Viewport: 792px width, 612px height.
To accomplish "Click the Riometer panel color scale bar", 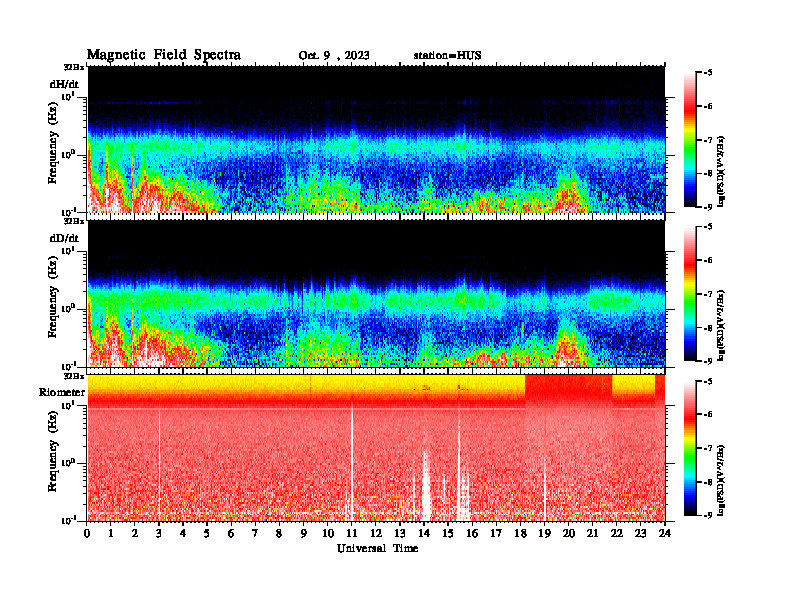I will [x=690, y=448].
